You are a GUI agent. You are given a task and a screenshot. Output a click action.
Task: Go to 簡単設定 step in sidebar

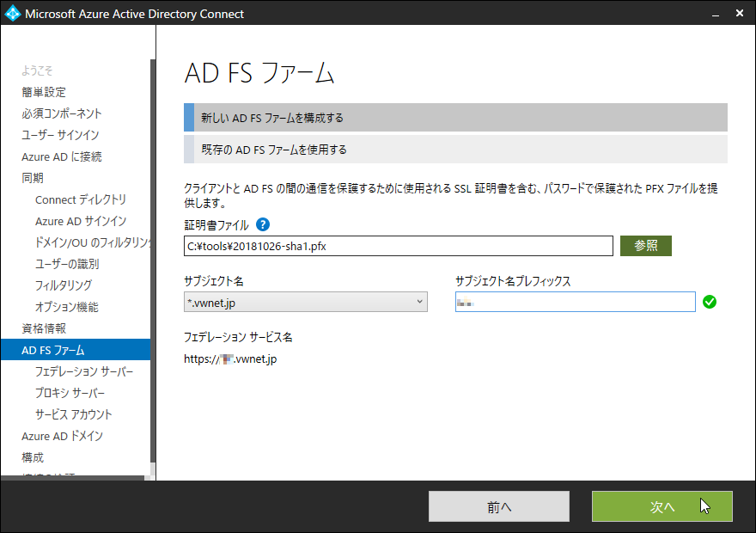(x=44, y=92)
